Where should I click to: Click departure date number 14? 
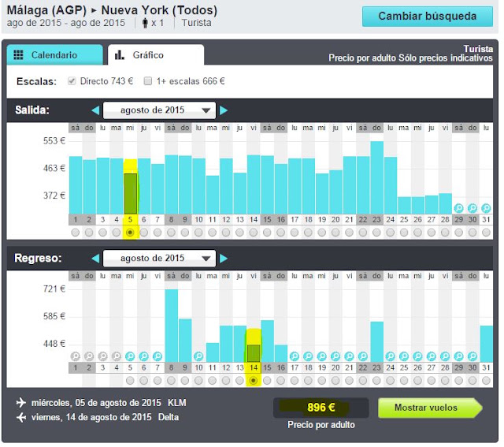254,220
